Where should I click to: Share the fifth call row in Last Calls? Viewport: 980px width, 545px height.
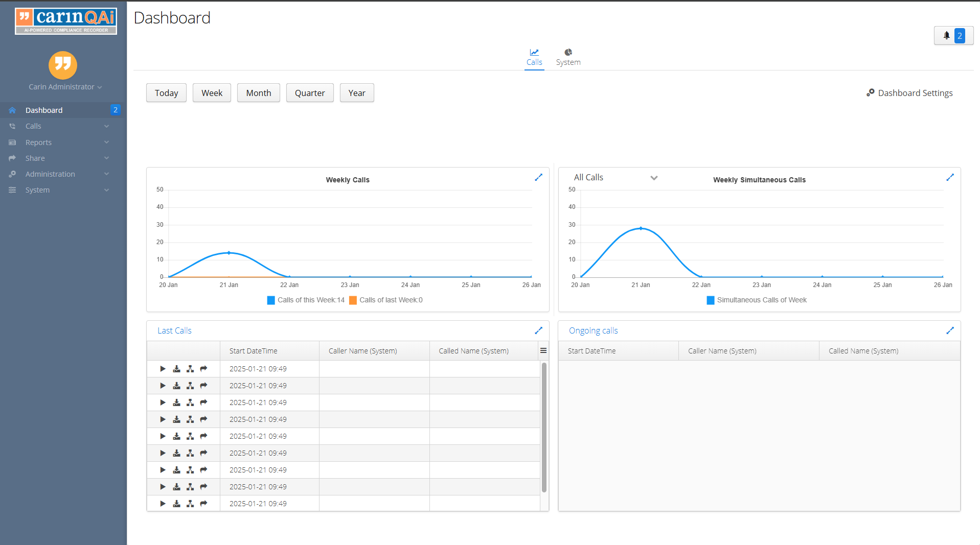(x=203, y=436)
